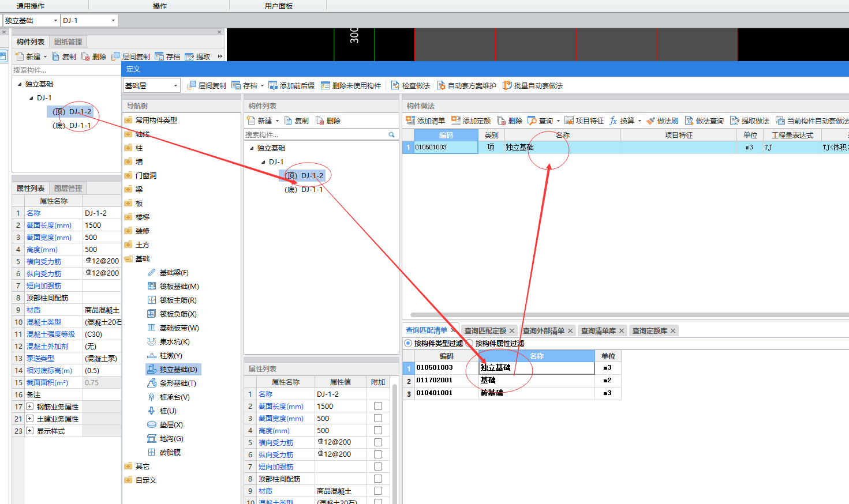Viewport: 849px width, 504px height.
Task: Tick 附加 checkbox for 高度 row
Action: 378,430
